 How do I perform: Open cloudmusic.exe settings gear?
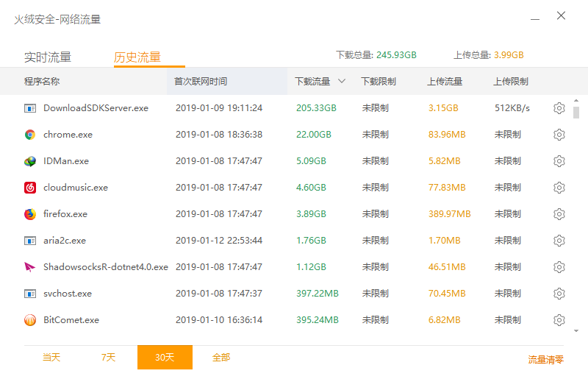559,188
